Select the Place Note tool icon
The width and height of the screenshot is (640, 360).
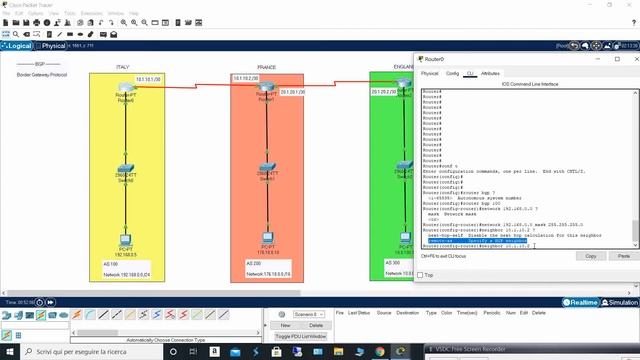click(49, 34)
